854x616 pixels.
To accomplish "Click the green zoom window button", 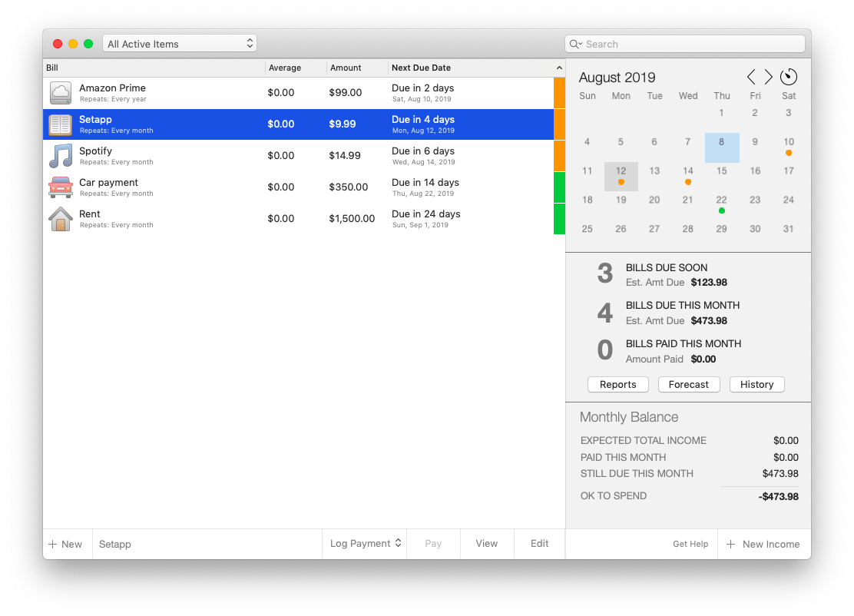I will (x=88, y=44).
